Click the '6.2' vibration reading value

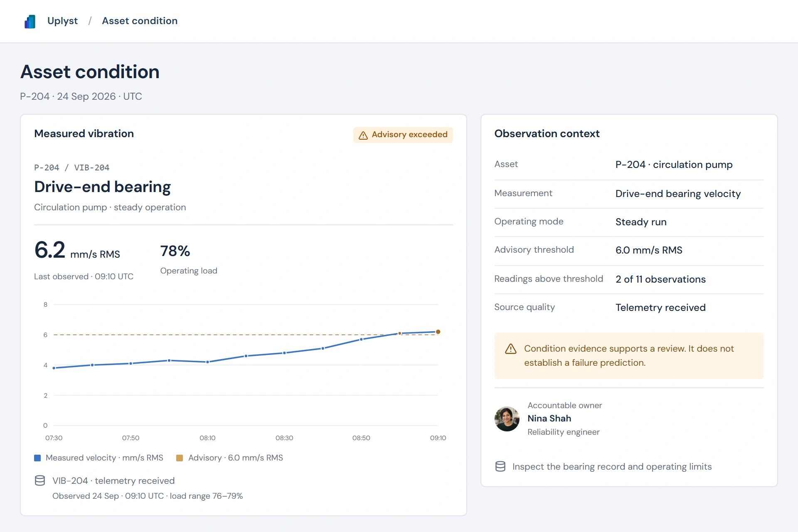[x=50, y=250]
